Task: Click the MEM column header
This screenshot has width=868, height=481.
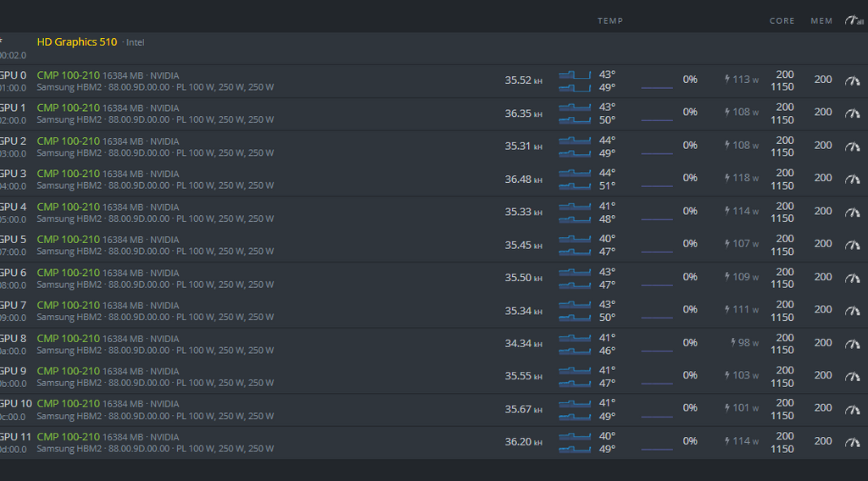Action: pos(821,20)
